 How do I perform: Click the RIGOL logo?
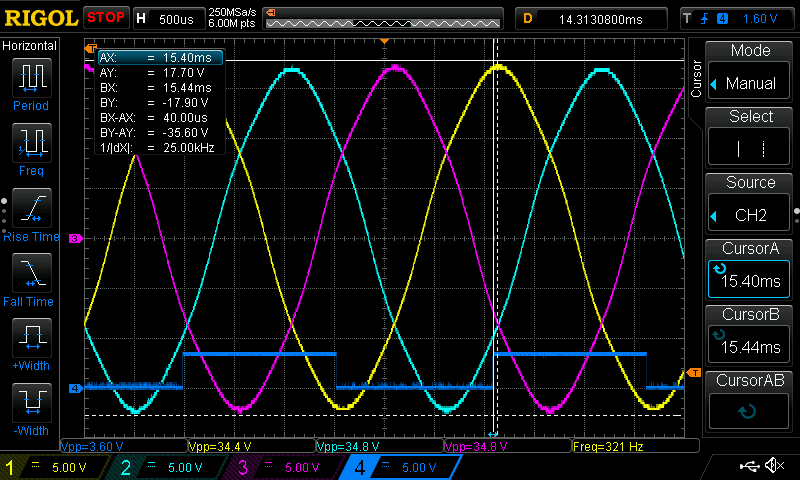pos(41,18)
